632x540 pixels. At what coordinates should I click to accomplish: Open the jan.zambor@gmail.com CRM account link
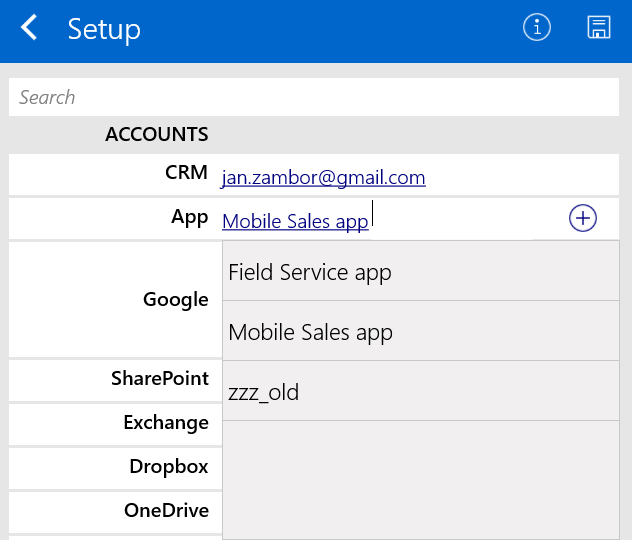323,178
